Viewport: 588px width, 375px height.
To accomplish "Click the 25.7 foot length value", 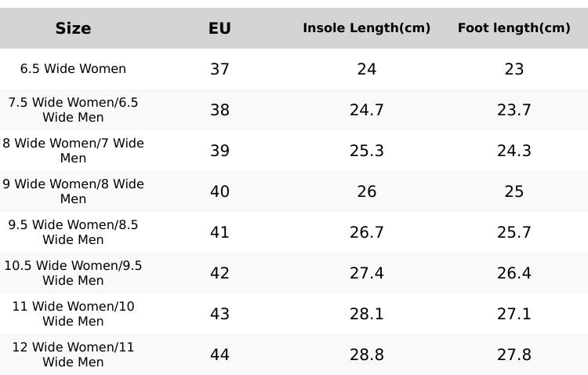I will pyautogui.click(x=514, y=232).
